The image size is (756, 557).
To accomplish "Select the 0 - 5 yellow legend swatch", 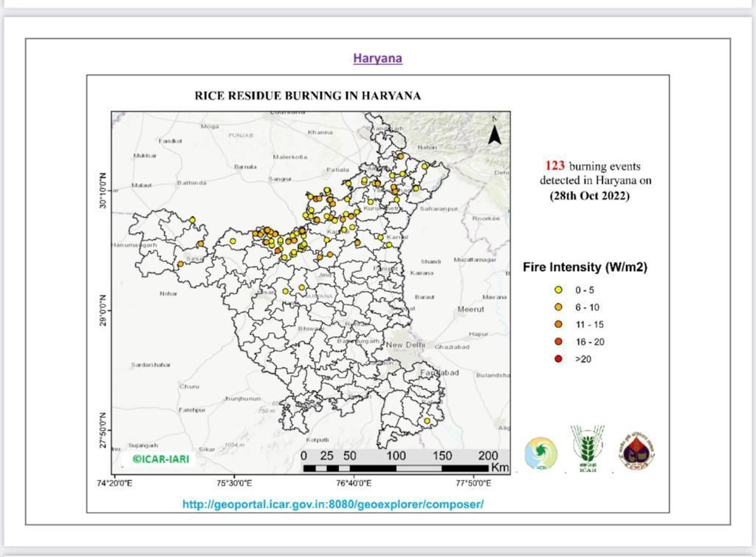I will 558,290.
